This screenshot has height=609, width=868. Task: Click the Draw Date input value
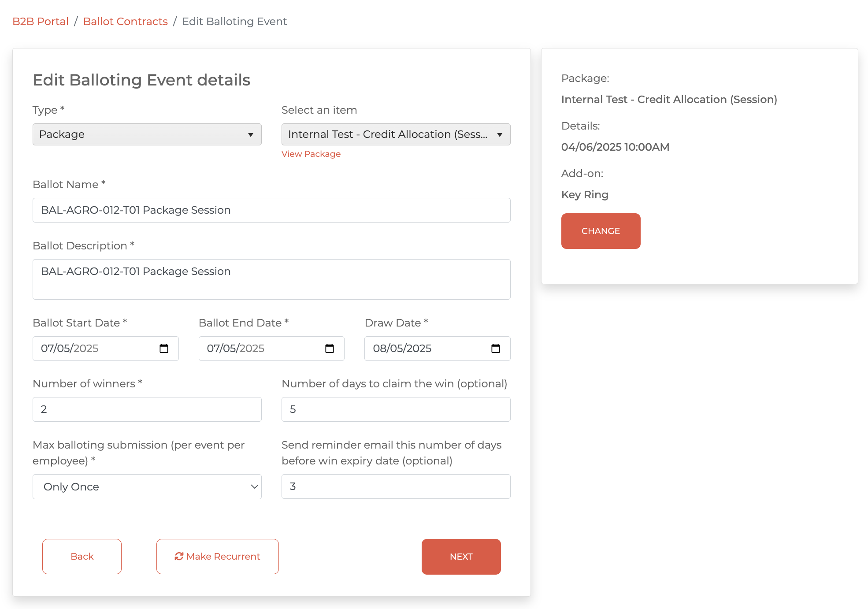pos(402,349)
